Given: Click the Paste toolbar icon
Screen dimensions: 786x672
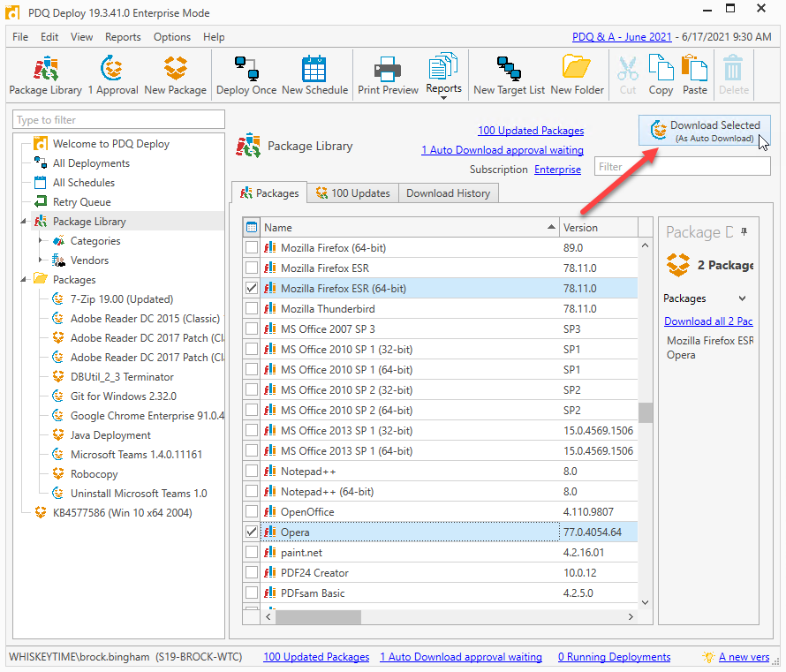Looking at the screenshot, I should coord(695,75).
